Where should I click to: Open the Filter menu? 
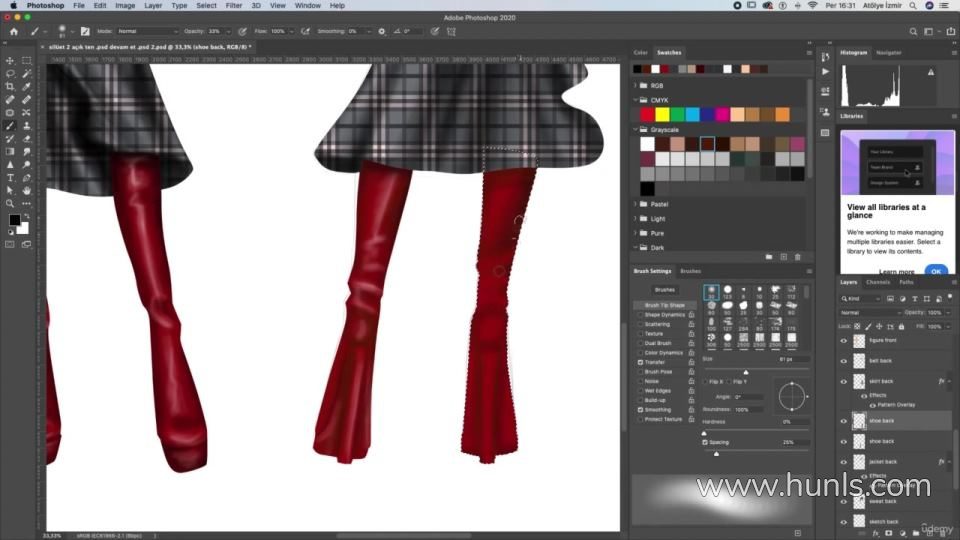233,6
